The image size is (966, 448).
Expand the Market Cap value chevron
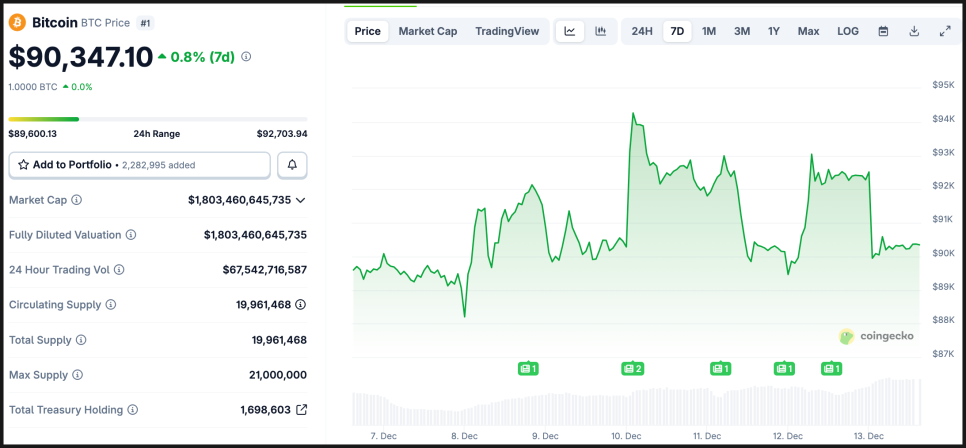click(301, 200)
